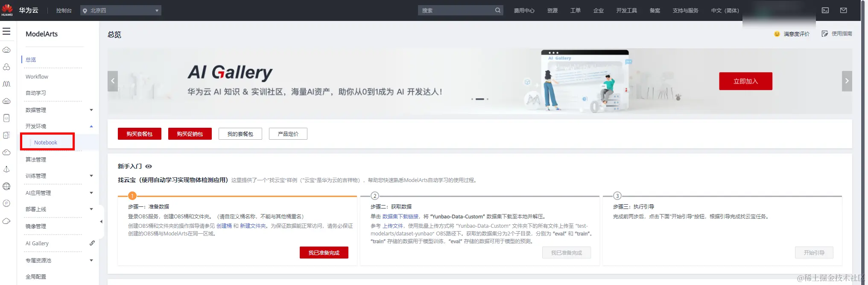Click the 立即加入 banner button
This screenshot has height=285, width=868.
(745, 81)
